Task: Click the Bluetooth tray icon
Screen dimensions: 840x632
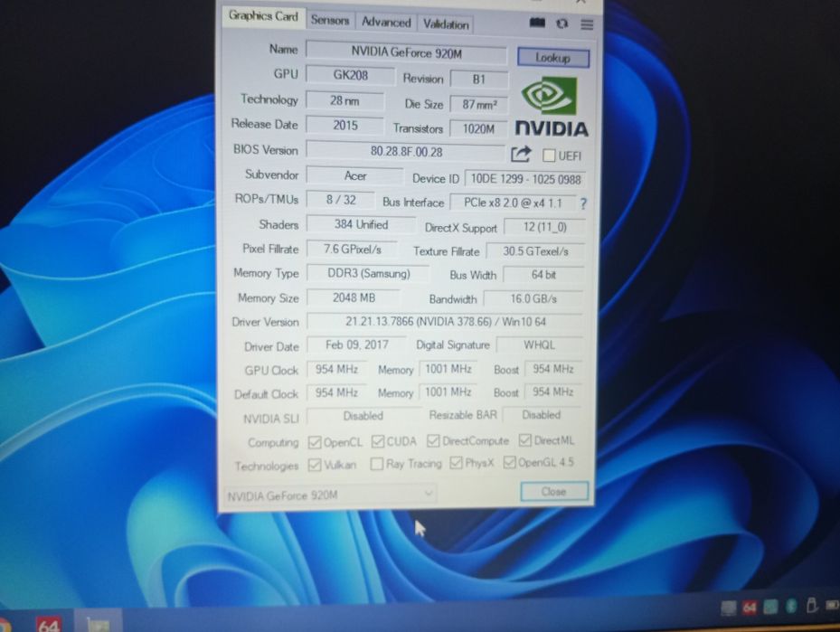Action: pos(791,607)
